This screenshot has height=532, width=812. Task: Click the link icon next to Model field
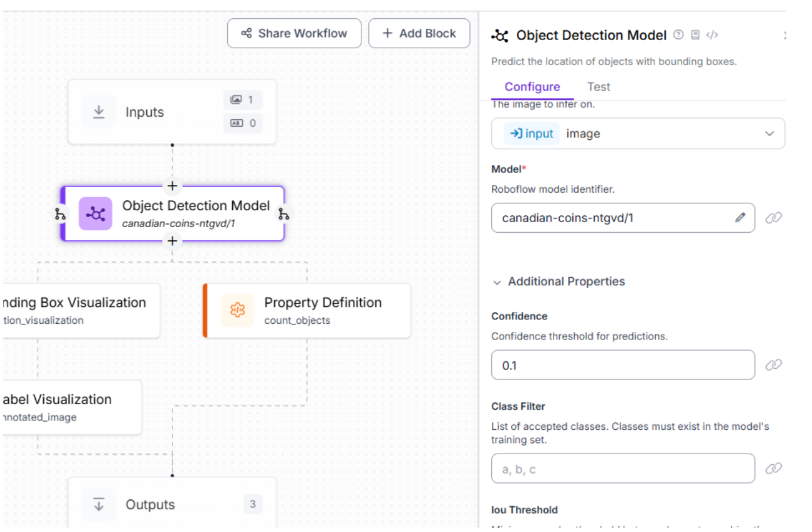[x=774, y=218]
